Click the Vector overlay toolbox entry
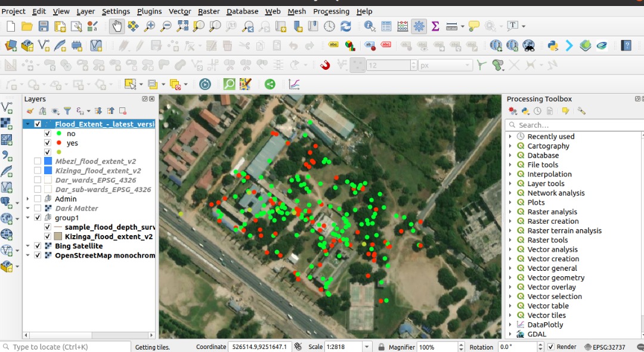This screenshot has height=352, width=644. pyautogui.click(x=551, y=287)
